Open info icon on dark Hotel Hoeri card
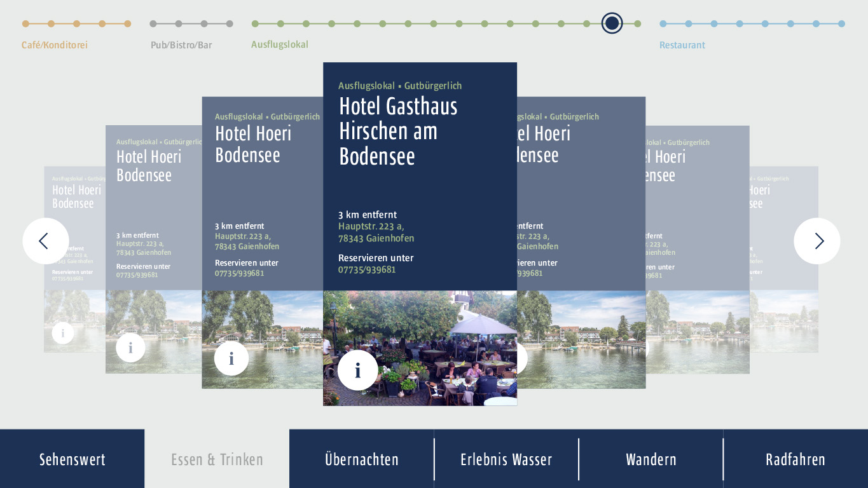Image resolution: width=868 pixels, height=488 pixels. [x=231, y=358]
